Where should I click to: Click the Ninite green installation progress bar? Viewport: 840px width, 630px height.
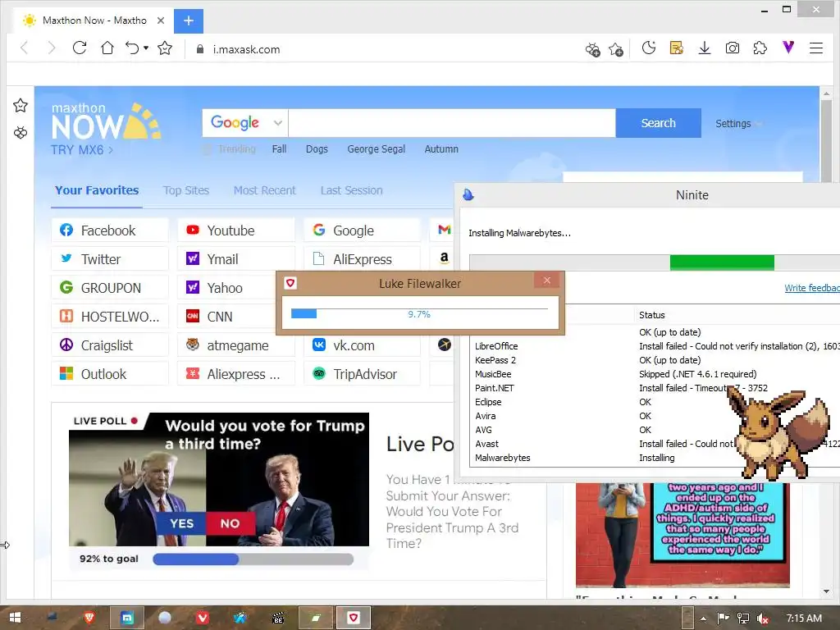[x=722, y=262]
